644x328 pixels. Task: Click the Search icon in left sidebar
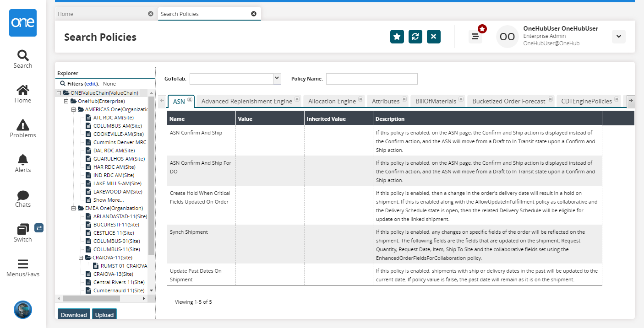[22, 56]
